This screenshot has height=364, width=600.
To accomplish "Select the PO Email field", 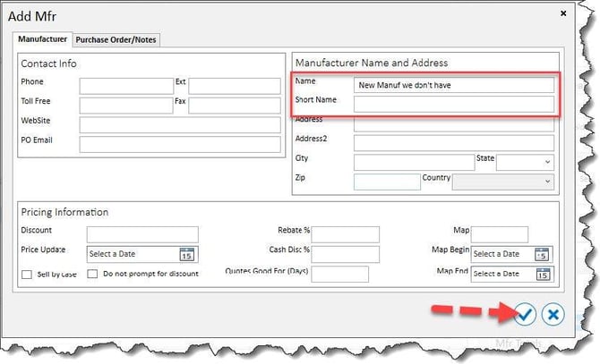I will tap(180, 144).
